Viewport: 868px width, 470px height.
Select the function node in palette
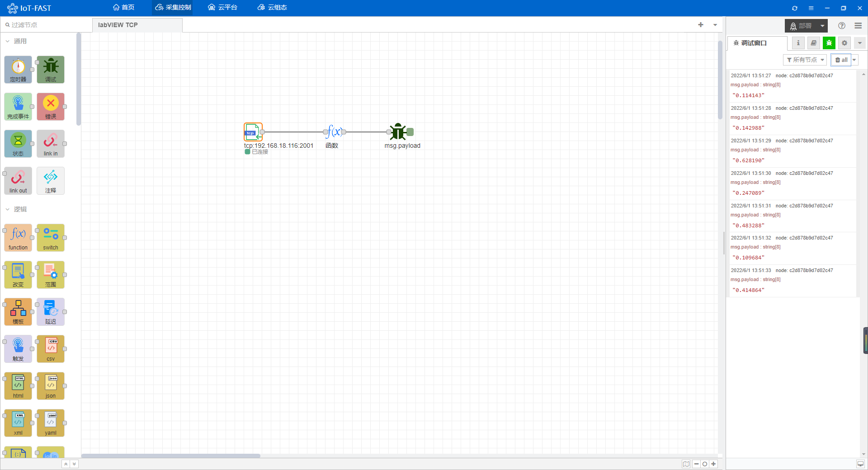[x=18, y=238]
